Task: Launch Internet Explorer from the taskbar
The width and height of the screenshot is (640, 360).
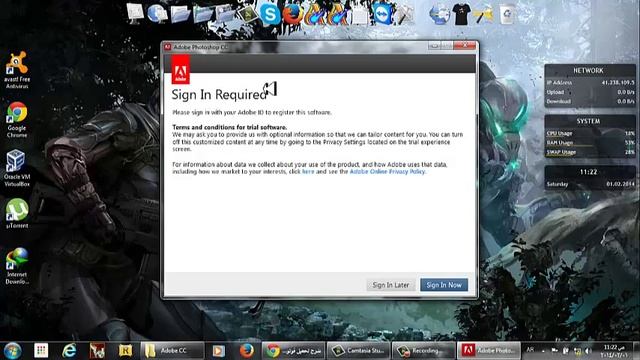Action: (x=69, y=351)
